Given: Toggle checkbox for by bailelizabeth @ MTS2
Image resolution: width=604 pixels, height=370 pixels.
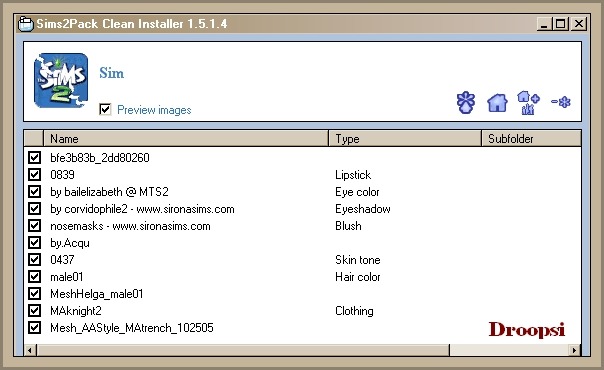Looking at the screenshot, I should coord(34,191).
